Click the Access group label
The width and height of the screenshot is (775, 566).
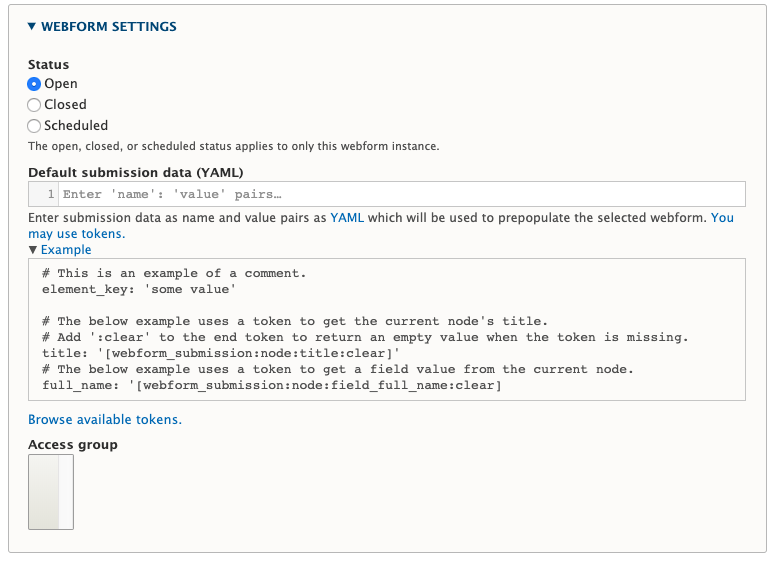(x=73, y=444)
